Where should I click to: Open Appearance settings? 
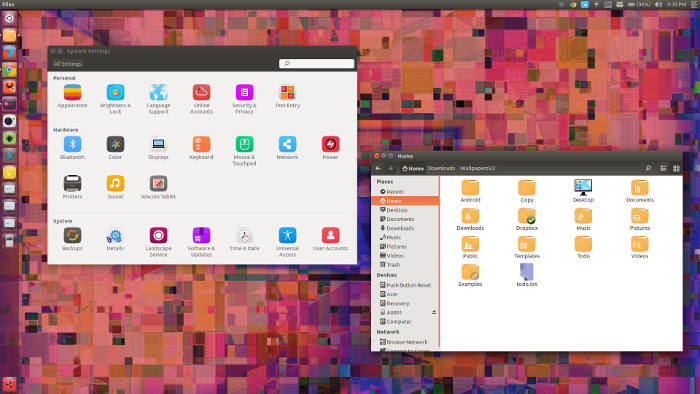[72, 96]
